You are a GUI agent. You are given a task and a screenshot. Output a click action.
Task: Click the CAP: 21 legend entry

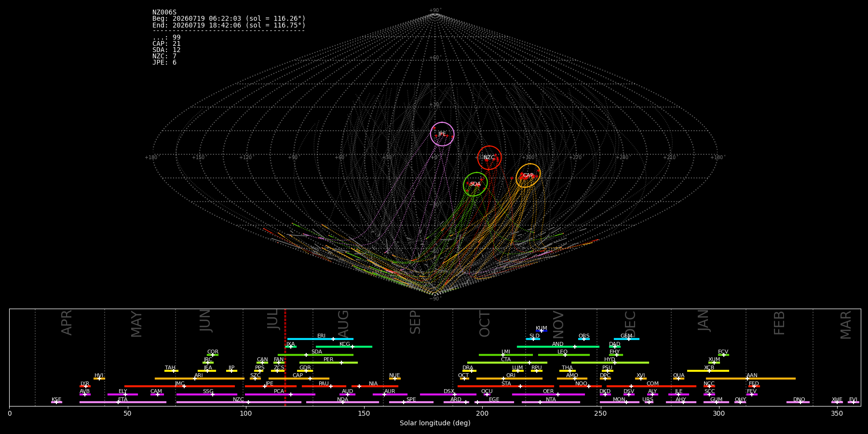coord(166,44)
